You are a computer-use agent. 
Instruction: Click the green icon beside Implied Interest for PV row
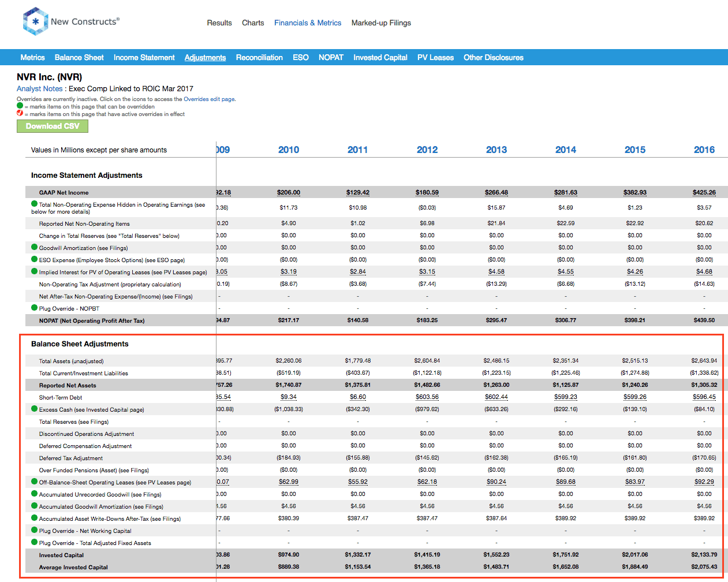(35, 271)
